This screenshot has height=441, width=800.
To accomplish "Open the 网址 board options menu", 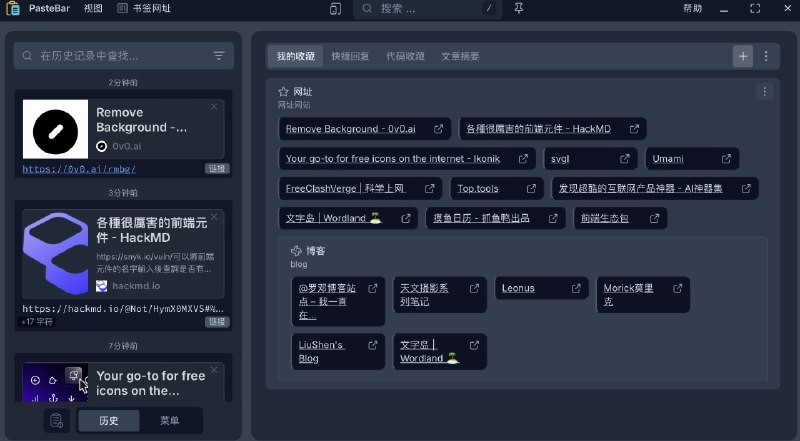I will (x=764, y=91).
